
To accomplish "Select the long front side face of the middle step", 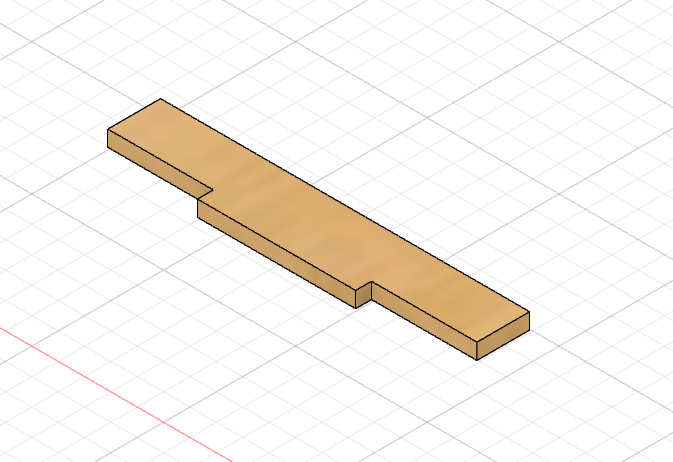I will (276, 253).
